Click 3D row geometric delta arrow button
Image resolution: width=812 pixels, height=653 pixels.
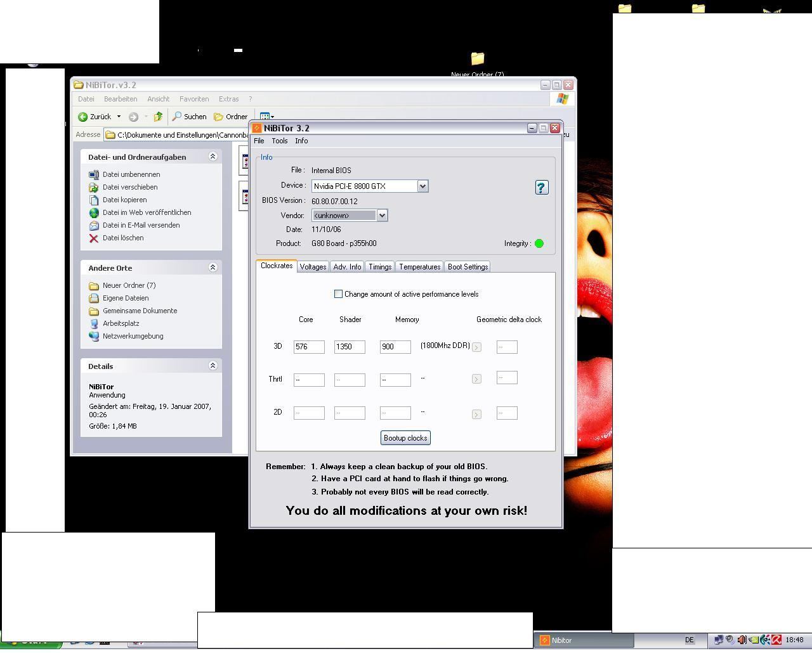point(476,347)
